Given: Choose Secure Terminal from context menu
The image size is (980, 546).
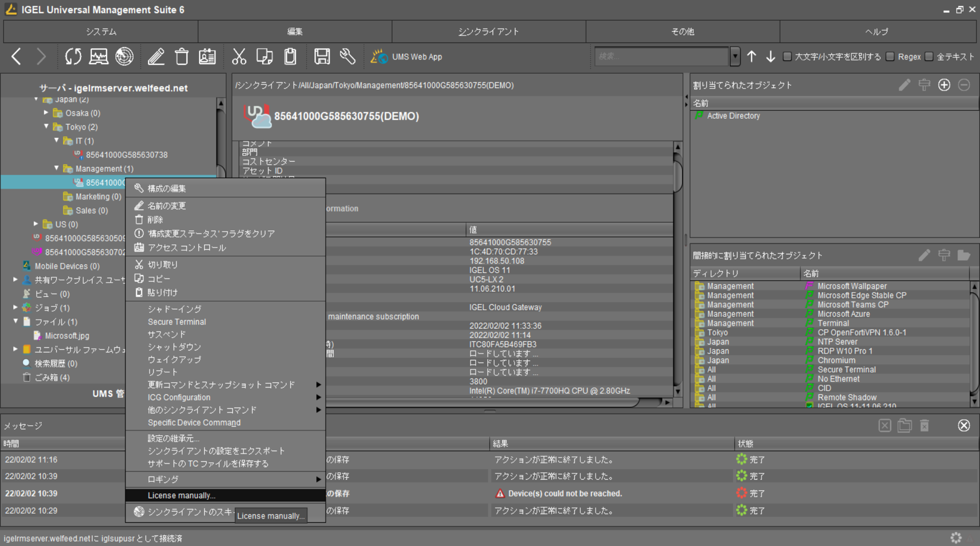Looking at the screenshot, I should 177,322.
